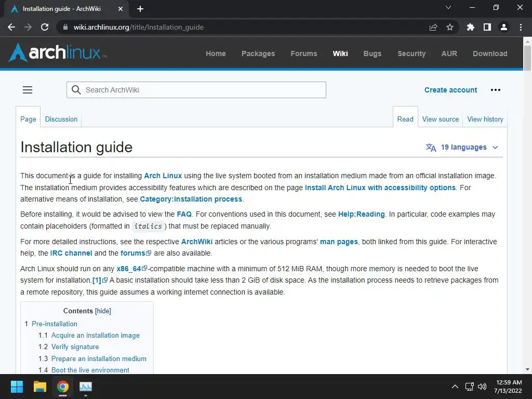
Task: Jump to Verify signature section
Action: pyautogui.click(x=75, y=347)
